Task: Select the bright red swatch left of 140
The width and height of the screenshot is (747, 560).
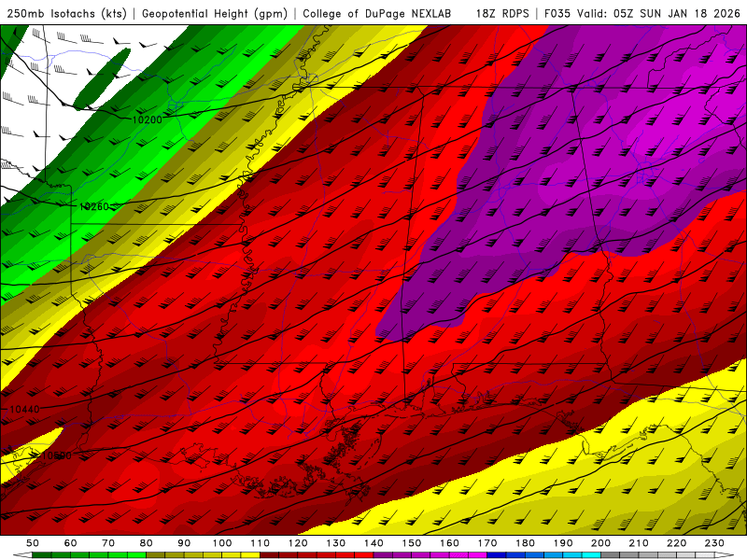Action: (x=364, y=555)
